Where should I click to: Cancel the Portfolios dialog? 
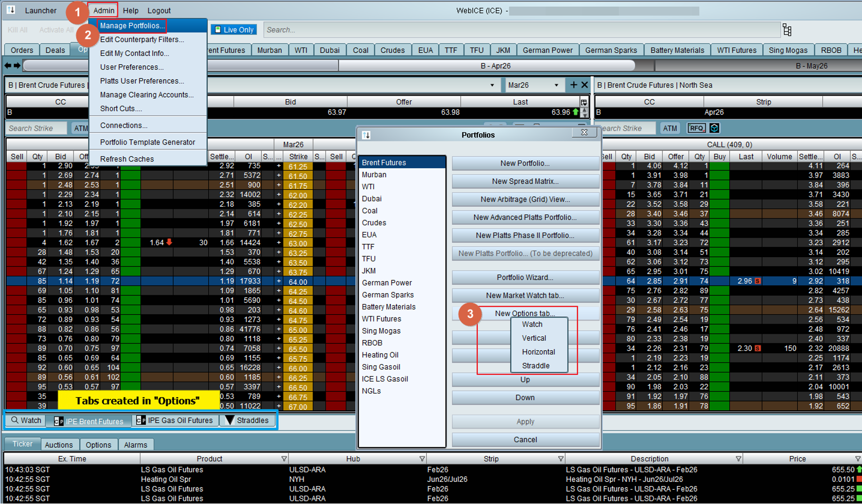[525, 439]
